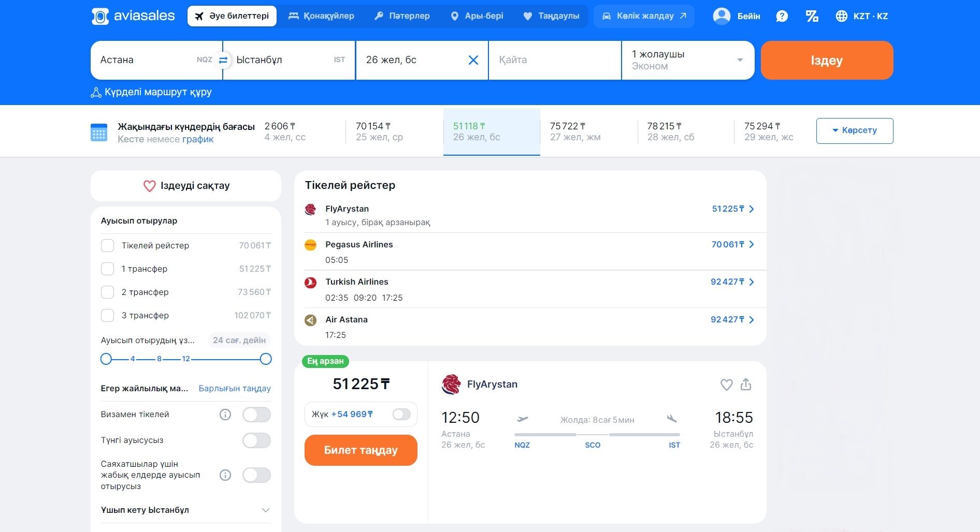Add FlyArystan ticket to favorites heart
Viewport: 980px width, 532px height.
pos(726,385)
